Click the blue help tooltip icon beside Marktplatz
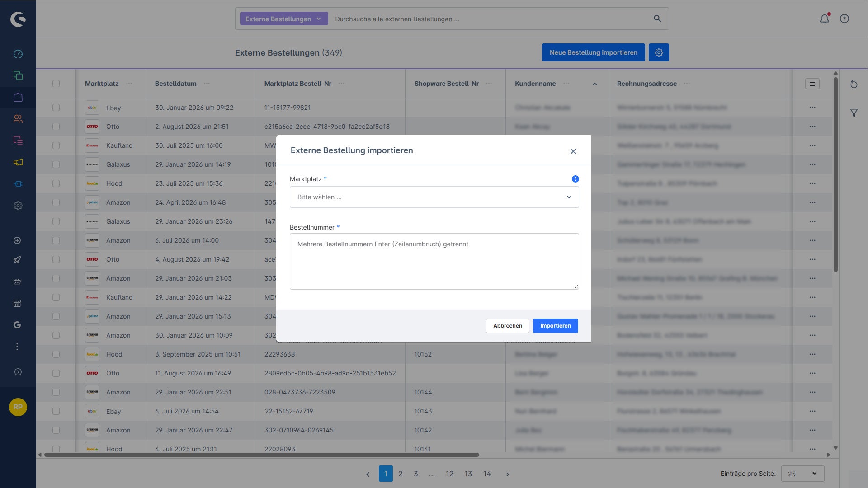This screenshot has height=488, width=868. [575, 179]
